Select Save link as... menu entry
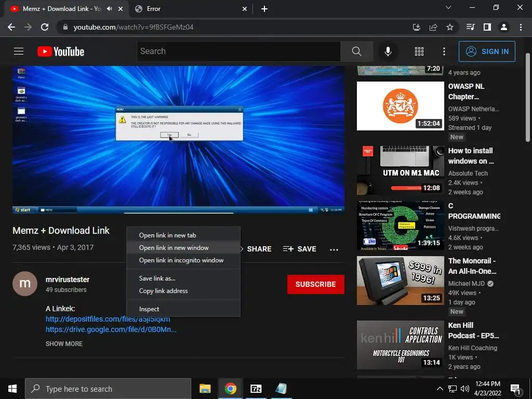 tap(183, 278)
